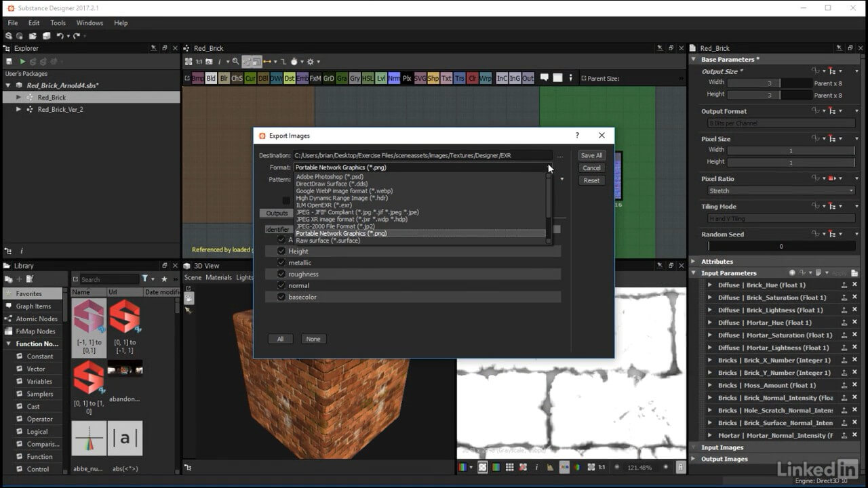
Task: Uncheck the basecolor output checkbox
Action: [281, 297]
